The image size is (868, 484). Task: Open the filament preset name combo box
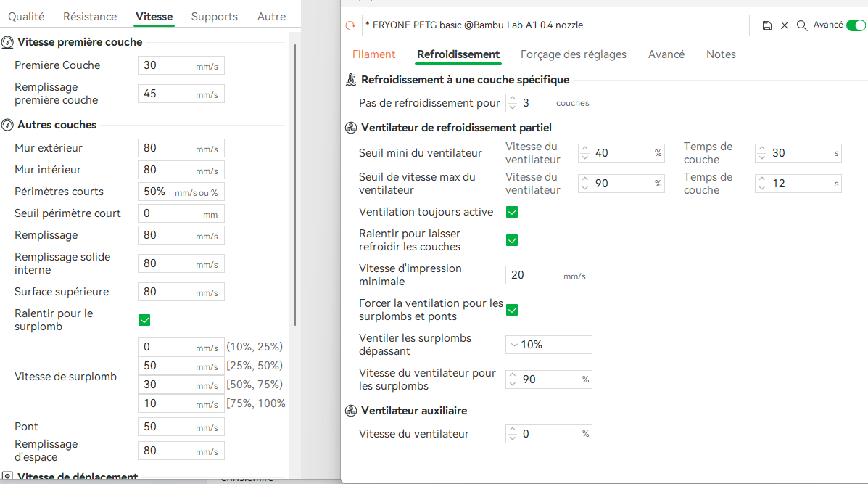(556, 25)
